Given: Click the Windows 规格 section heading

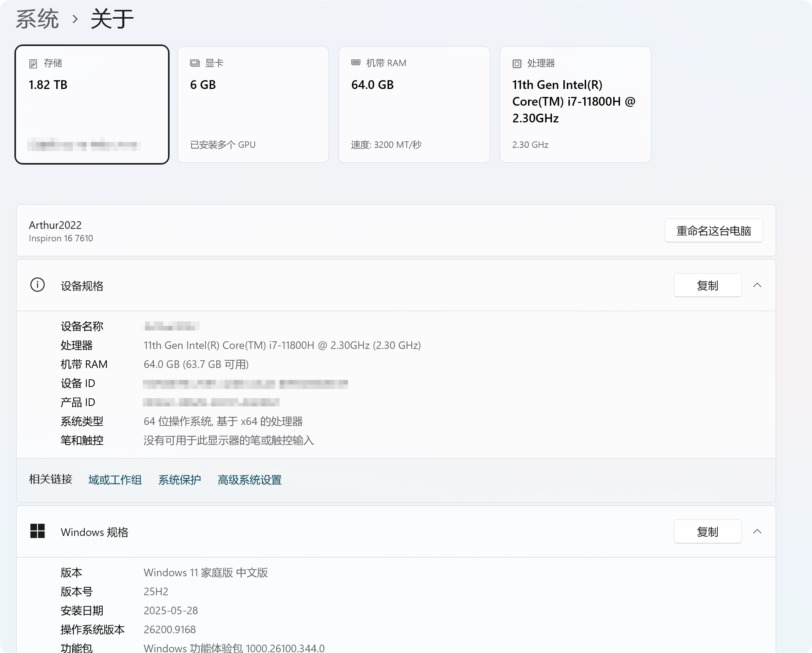Looking at the screenshot, I should coord(95,532).
